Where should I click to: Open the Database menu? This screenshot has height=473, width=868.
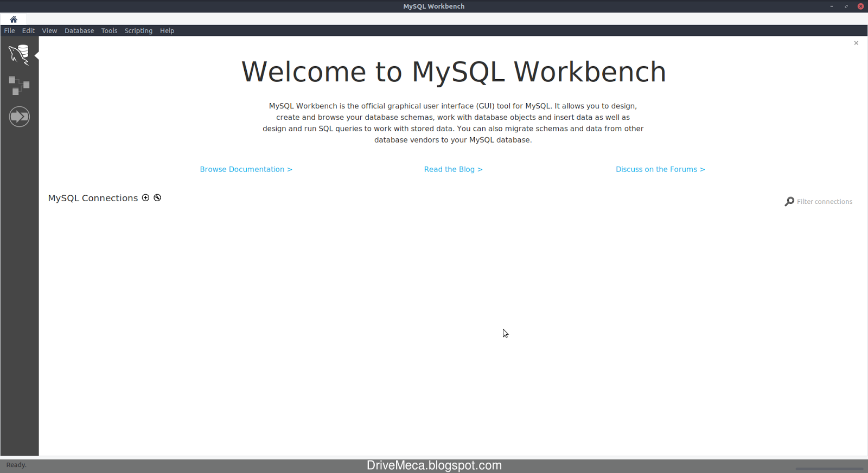click(x=79, y=31)
